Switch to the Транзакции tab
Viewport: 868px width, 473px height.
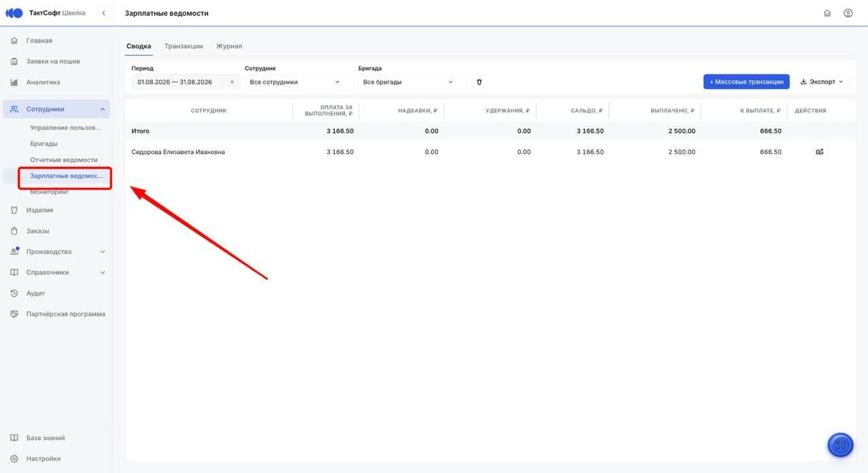[x=184, y=46]
